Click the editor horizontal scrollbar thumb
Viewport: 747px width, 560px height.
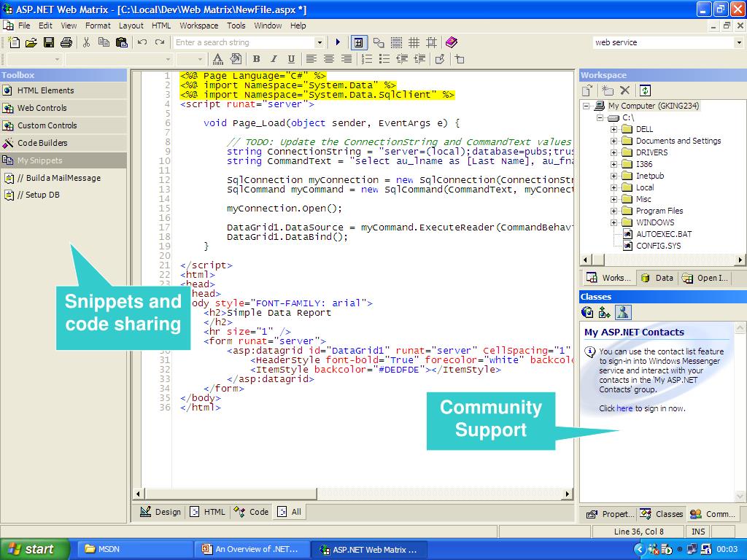click(x=231, y=494)
